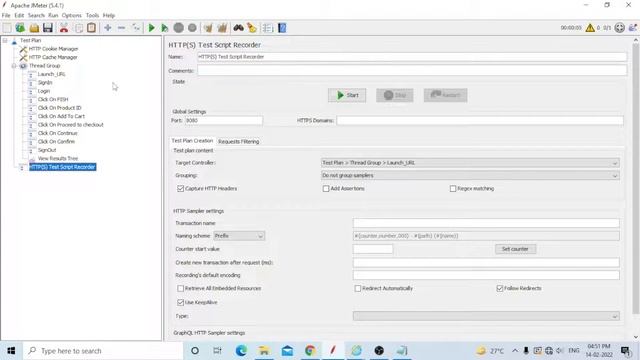This screenshot has height=360, width=640.
Task: Open Google Chrome from the taskbar
Action: (x=310, y=350)
